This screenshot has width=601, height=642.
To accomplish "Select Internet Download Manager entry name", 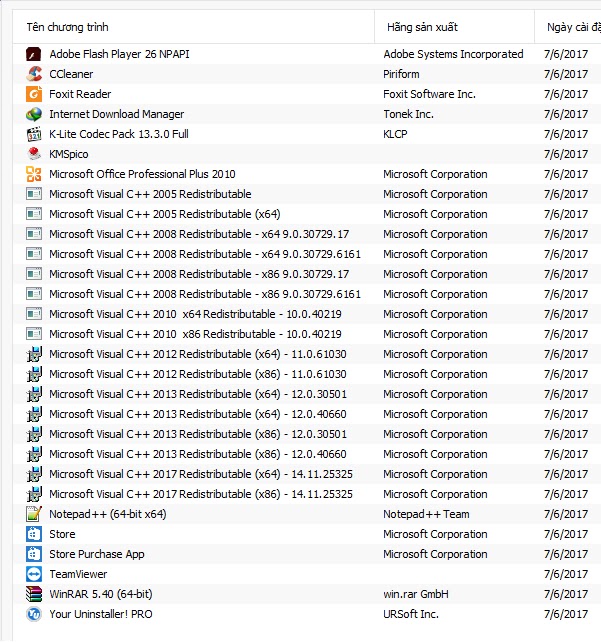I will pyautogui.click(x=117, y=114).
